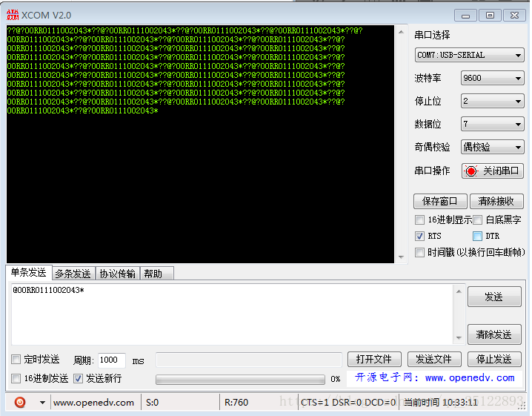
Task: Open the 数据位 data bits dropdown
Action: [x=492, y=124]
